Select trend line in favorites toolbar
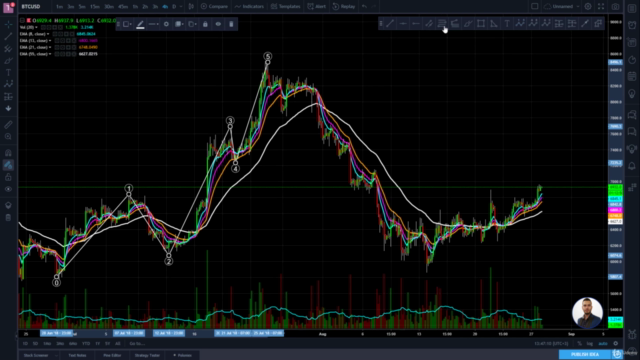The image size is (640, 360). [x=390, y=24]
